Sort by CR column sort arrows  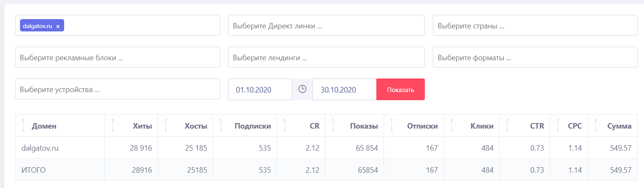coord(285,126)
